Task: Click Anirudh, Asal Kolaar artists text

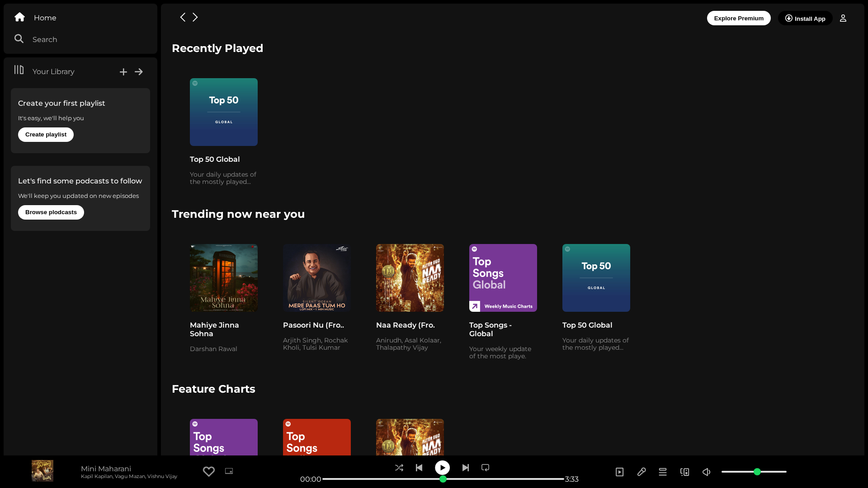Action: pos(409,344)
